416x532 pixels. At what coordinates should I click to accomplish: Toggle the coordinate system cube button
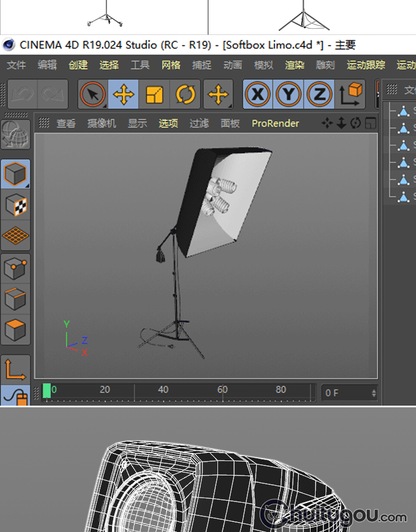[x=351, y=95]
